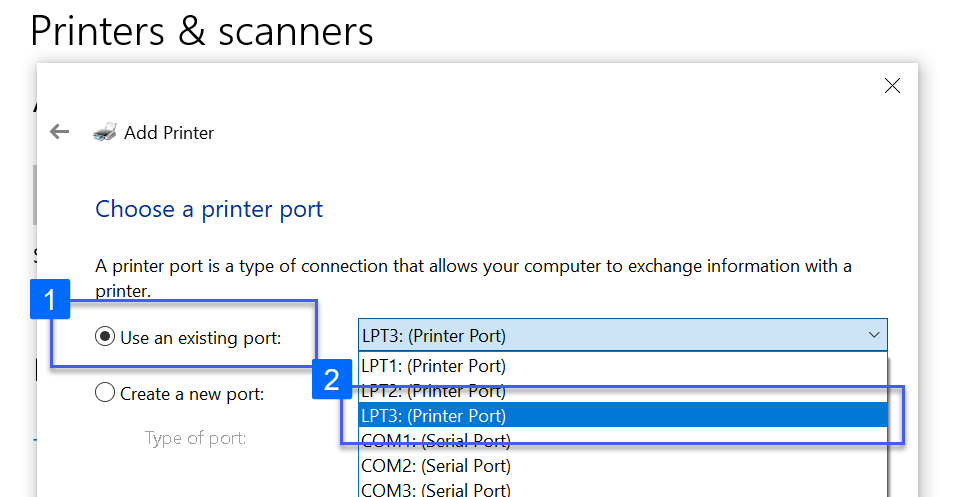The width and height of the screenshot is (959, 497).
Task: Click the blue annotation badge numbered 2
Action: (332, 380)
